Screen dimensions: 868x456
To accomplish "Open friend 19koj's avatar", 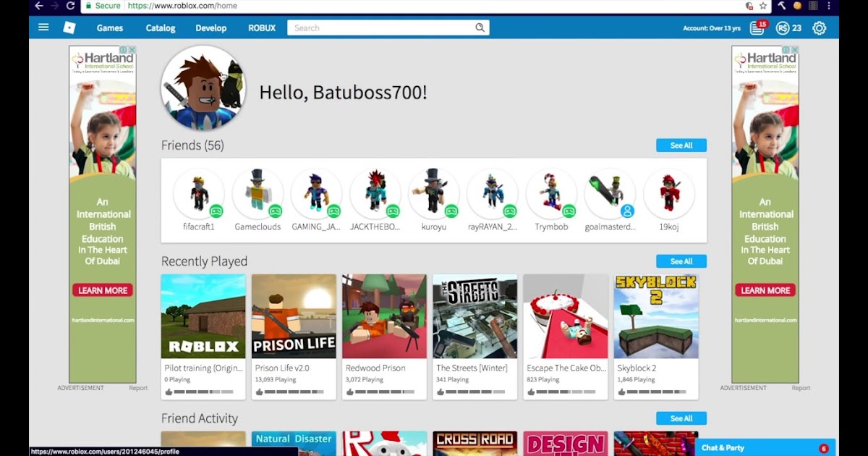I will click(669, 194).
